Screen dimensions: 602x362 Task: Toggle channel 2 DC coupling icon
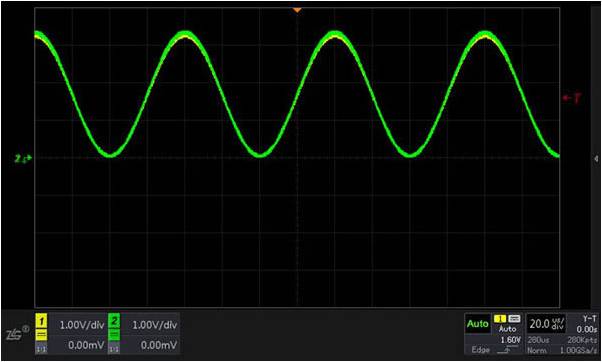point(114,335)
